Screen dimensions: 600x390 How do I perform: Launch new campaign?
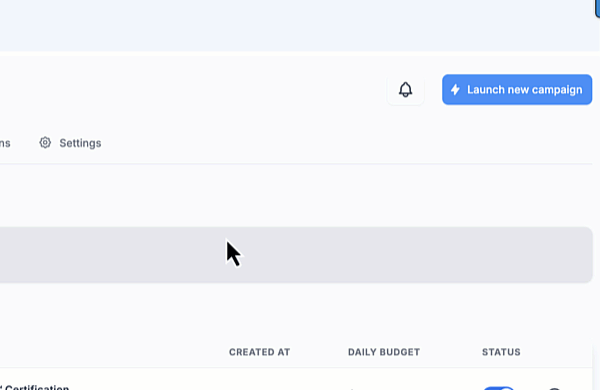517,90
